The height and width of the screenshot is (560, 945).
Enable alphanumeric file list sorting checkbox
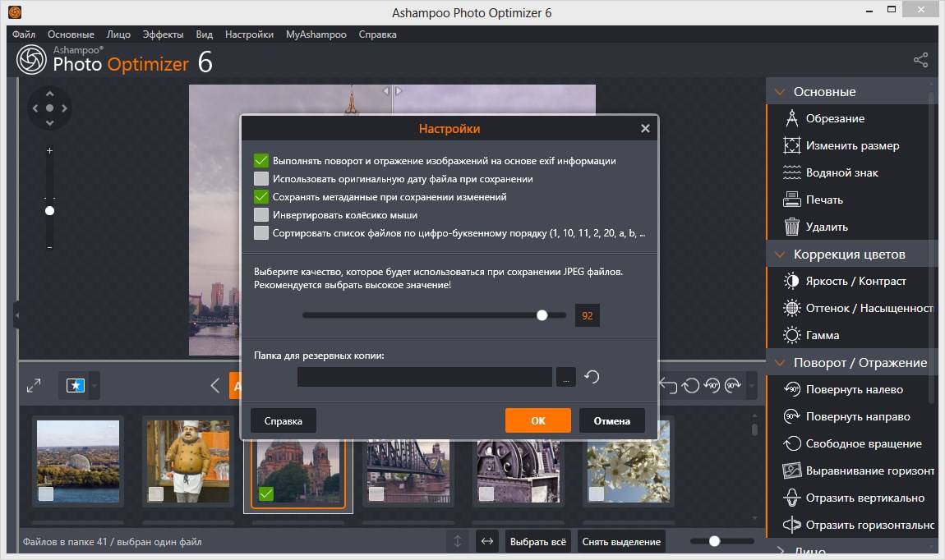(x=261, y=233)
